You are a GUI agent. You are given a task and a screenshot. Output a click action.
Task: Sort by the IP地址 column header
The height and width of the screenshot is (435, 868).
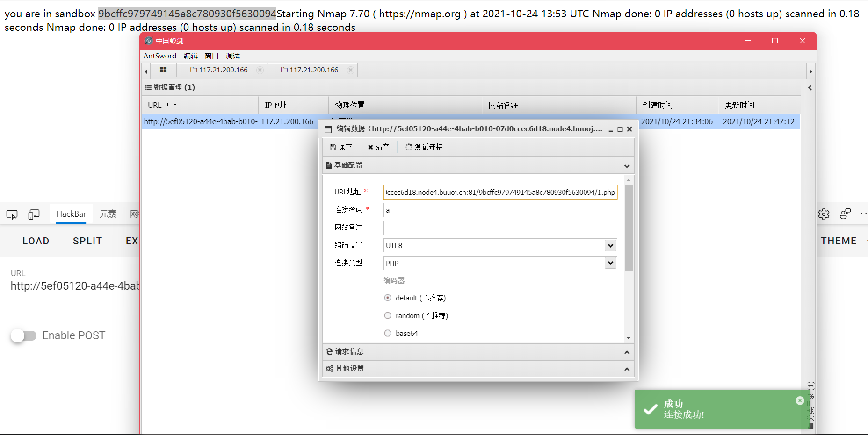pyautogui.click(x=294, y=105)
